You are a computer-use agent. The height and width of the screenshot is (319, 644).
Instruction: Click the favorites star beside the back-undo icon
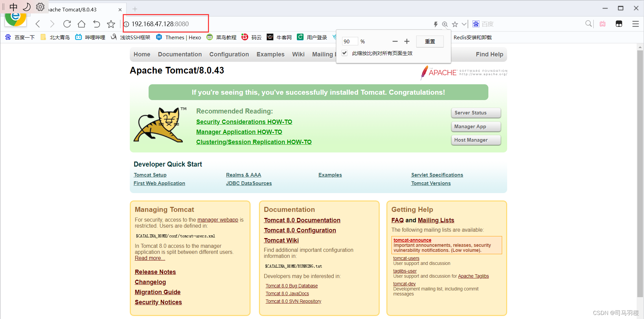[x=111, y=24]
